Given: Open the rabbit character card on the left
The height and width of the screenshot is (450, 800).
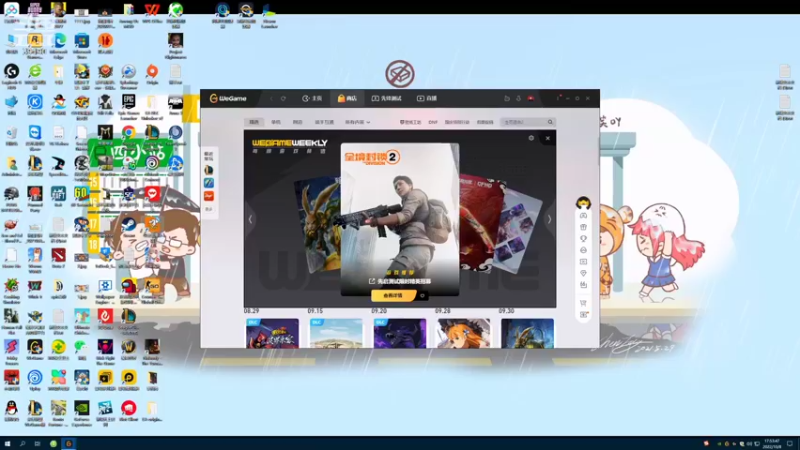Looking at the screenshot, I should click(317, 224).
